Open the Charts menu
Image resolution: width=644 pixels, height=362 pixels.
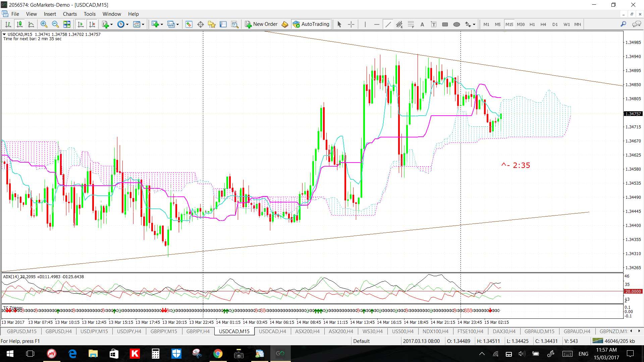[70, 14]
